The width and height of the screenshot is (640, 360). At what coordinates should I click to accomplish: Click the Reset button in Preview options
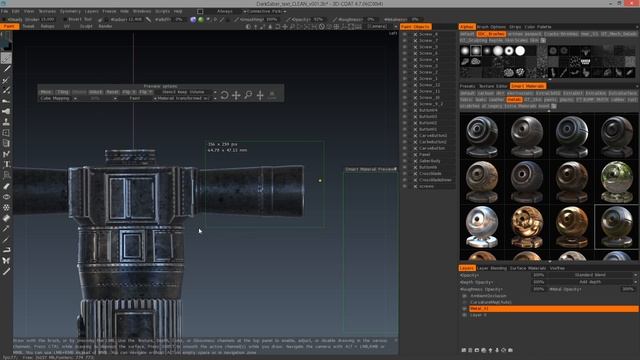112,92
